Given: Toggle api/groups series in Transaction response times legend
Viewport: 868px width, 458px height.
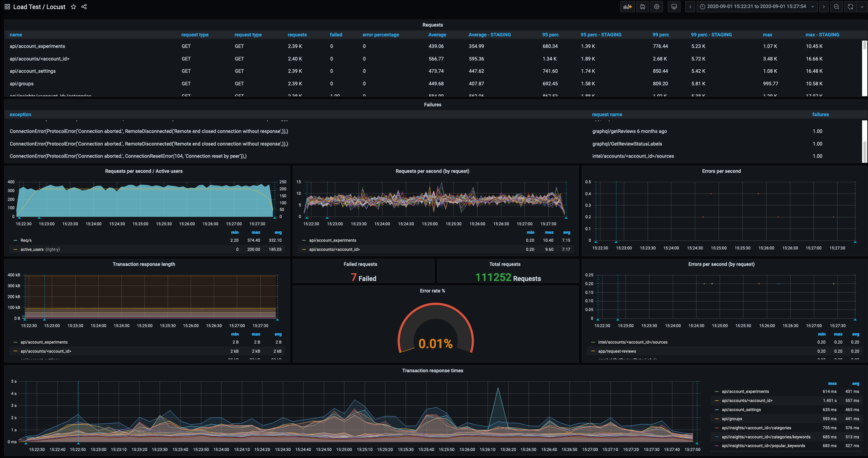Looking at the screenshot, I should tap(731, 418).
